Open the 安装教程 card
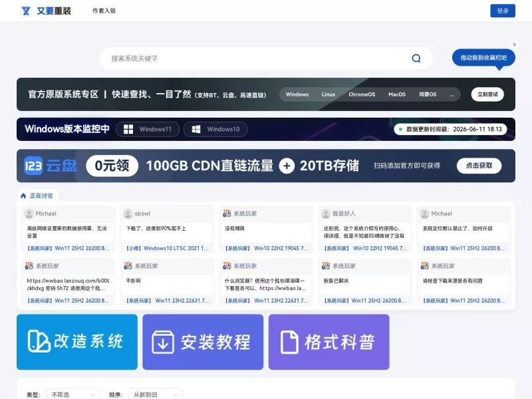 (x=203, y=342)
